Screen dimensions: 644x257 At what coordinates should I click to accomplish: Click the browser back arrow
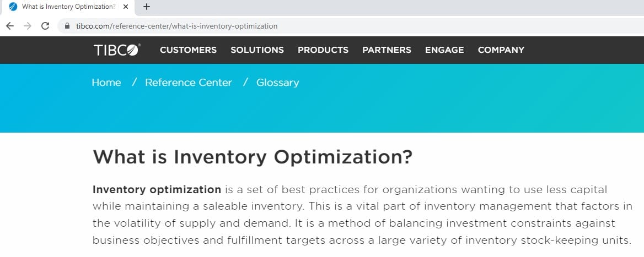pyautogui.click(x=10, y=26)
